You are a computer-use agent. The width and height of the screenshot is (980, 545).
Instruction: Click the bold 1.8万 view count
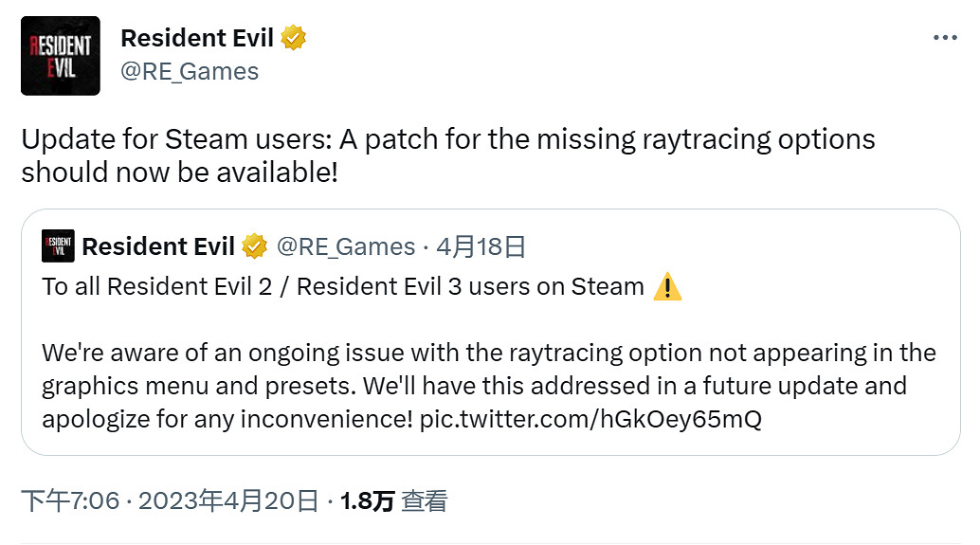(367, 501)
